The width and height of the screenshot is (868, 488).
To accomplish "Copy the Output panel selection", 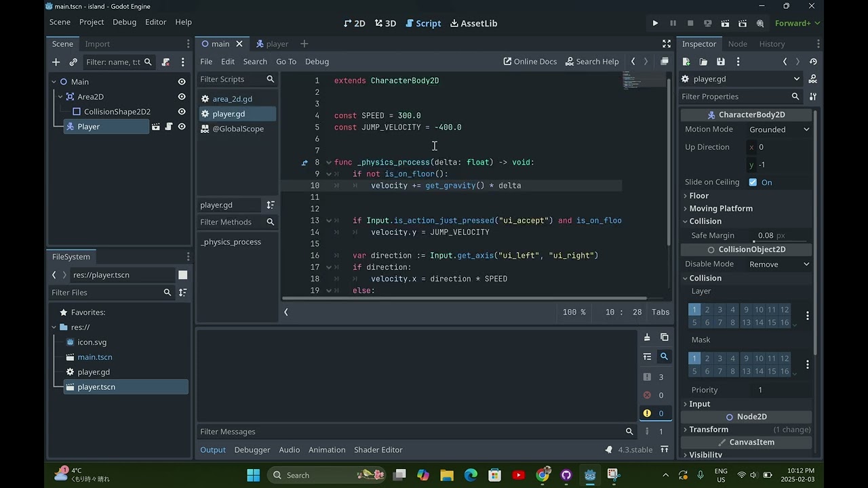I will [x=665, y=338].
